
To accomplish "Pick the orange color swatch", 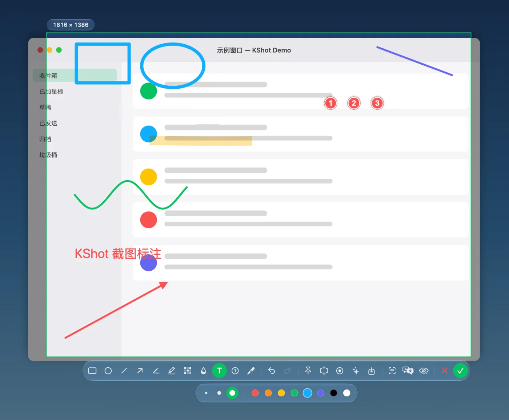I will [268, 393].
